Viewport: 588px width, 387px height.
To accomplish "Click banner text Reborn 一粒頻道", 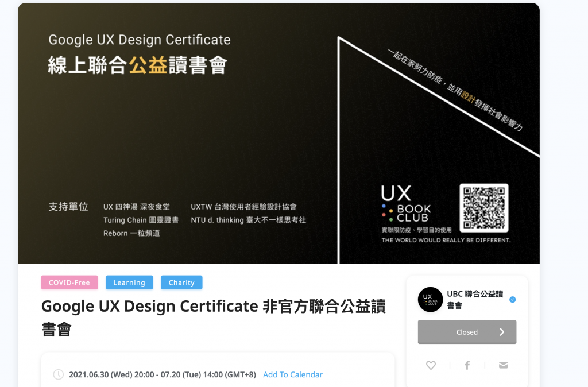I will coord(131,233).
